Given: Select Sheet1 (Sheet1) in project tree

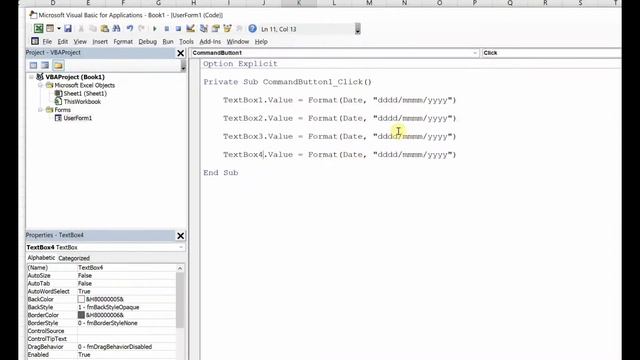Looking at the screenshot, I should tap(85, 93).
